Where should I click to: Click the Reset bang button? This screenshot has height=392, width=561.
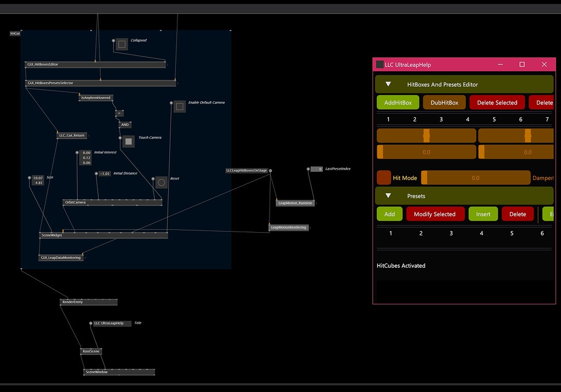[x=162, y=182]
